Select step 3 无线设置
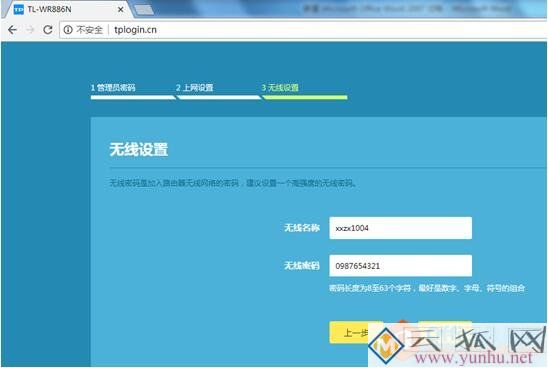The height and width of the screenshot is (368, 548). point(280,88)
